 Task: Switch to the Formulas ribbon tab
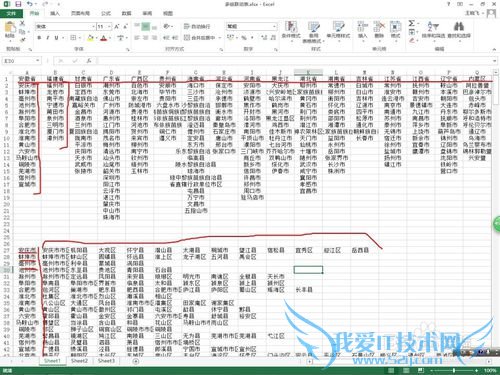106,13
